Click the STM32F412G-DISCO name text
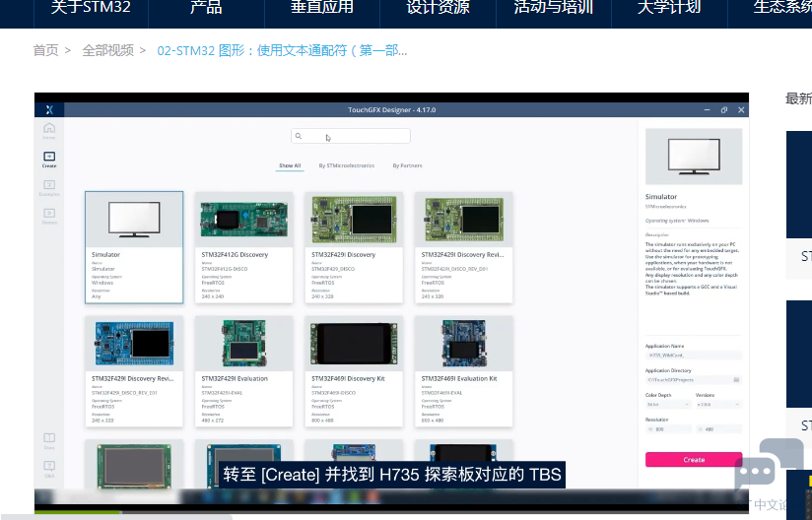Viewport: 812px width, 520px height. (225, 269)
